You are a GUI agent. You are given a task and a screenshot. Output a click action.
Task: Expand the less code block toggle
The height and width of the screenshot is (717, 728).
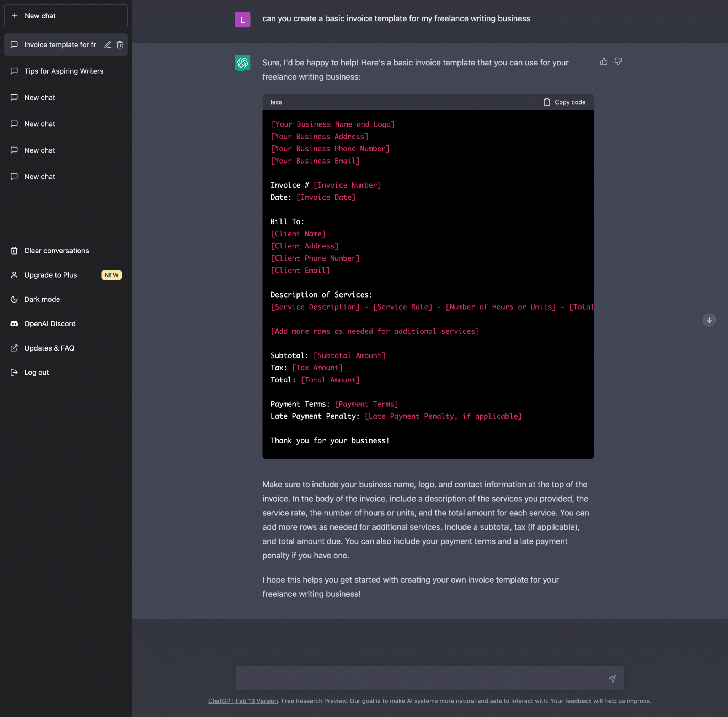[x=276, y=102]
